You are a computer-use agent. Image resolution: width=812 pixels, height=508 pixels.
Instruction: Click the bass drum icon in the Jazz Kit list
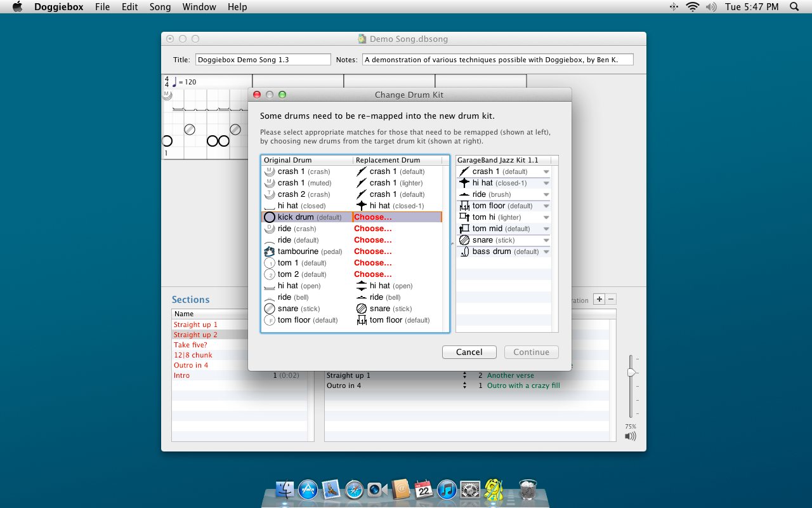464,251
